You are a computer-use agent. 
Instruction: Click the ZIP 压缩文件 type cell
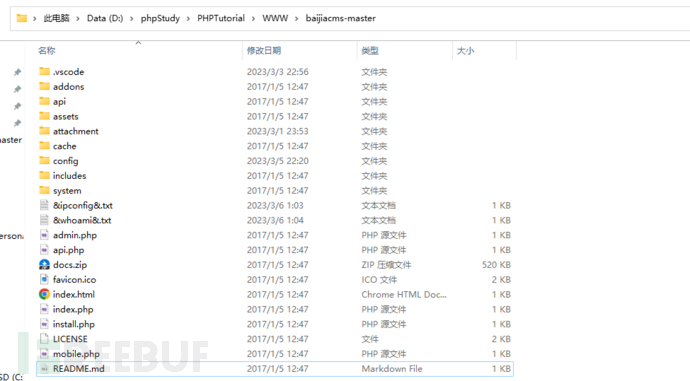point(386,264)
